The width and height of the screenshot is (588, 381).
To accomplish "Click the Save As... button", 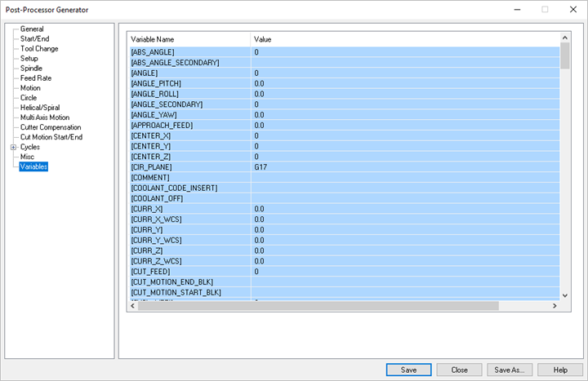I will click(x=510, y=370).
